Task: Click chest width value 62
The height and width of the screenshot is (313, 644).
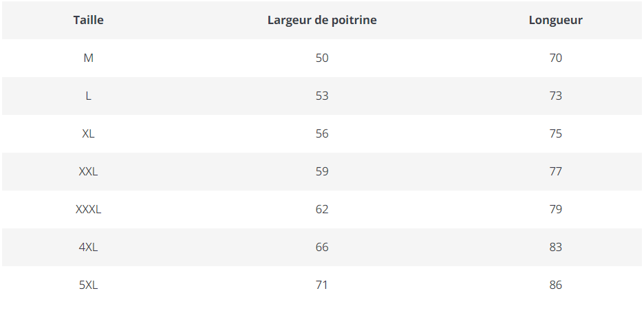Action: click(322, 209)
